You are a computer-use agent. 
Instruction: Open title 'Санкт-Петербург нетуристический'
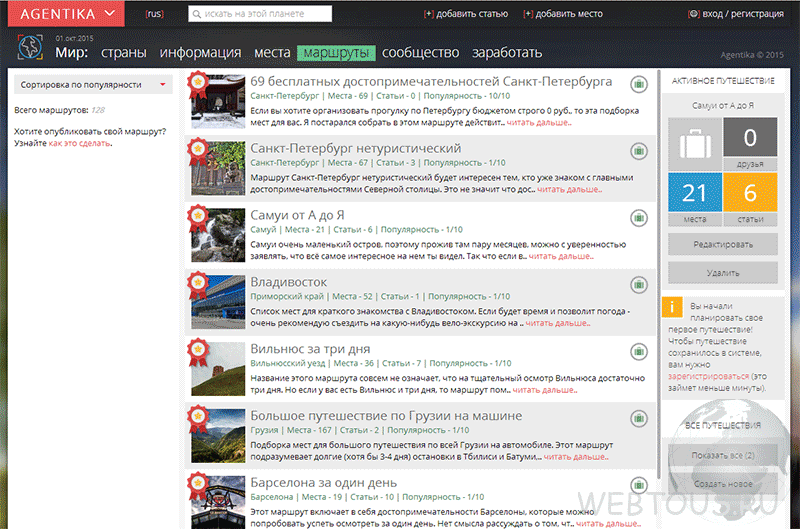point(356,148)
